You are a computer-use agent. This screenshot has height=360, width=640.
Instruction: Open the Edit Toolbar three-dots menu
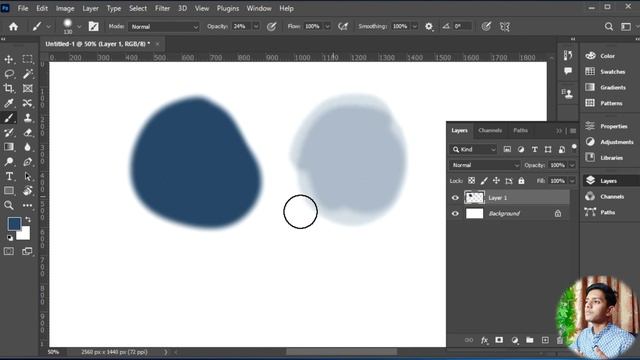click(x=27, y=205)
